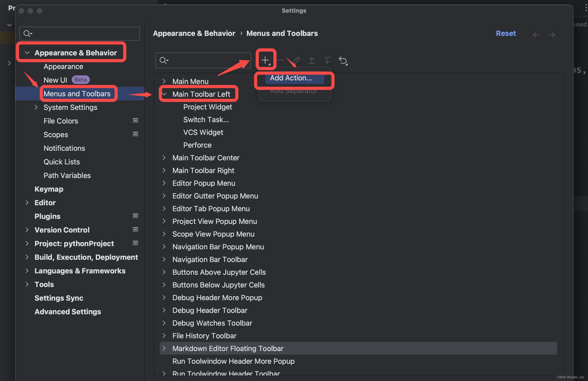This screenshot has width=588, height=381.
Task: Choose Add Action... from popup menu
Action: click(x=291, y=78)
